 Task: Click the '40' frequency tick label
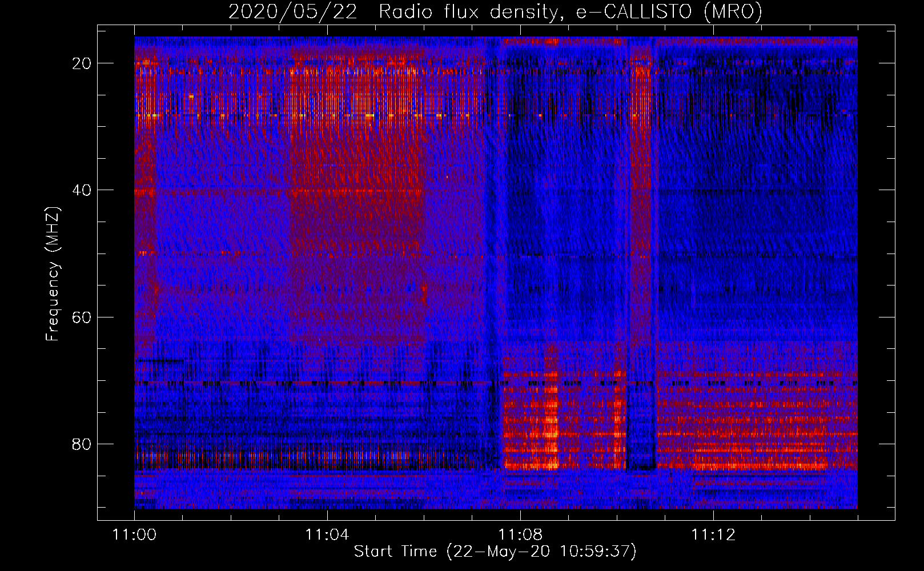(x=82, y=190)
